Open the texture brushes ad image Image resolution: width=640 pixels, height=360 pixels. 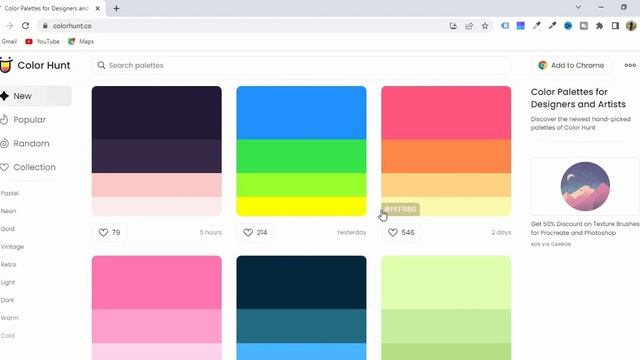tap(585, 186)
